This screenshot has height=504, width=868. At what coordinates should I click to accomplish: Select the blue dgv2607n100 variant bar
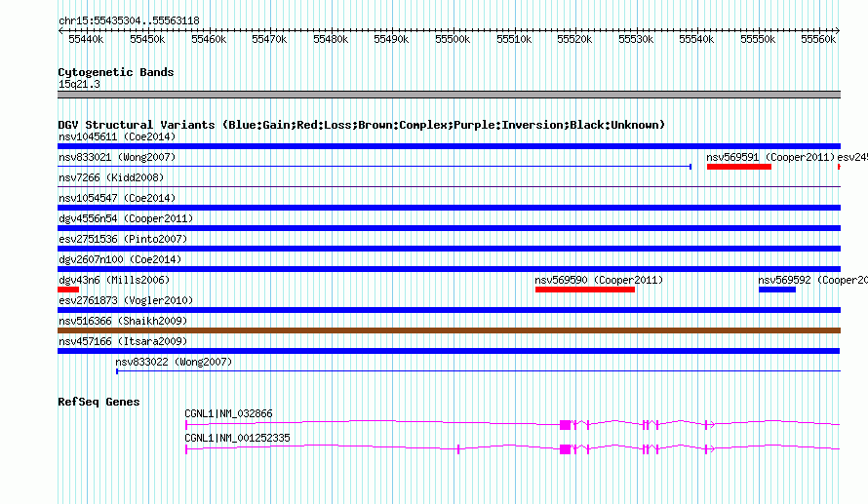449,269
